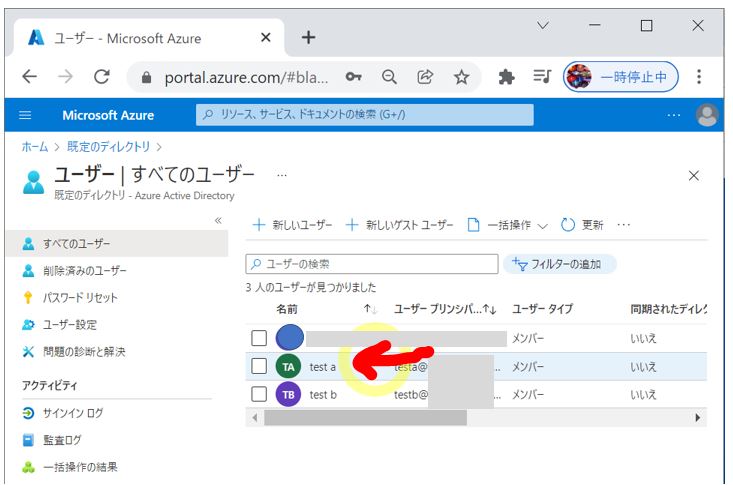The height and width of the screenshot is (485, 733).
Task: Bookmark the page with the star icon
Action: pyautogui.click(x=461, y=76)
